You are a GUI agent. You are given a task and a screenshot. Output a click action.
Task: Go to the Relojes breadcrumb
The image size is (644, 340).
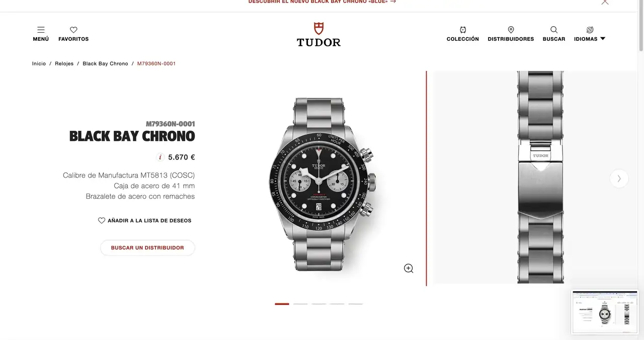(64, 64)
